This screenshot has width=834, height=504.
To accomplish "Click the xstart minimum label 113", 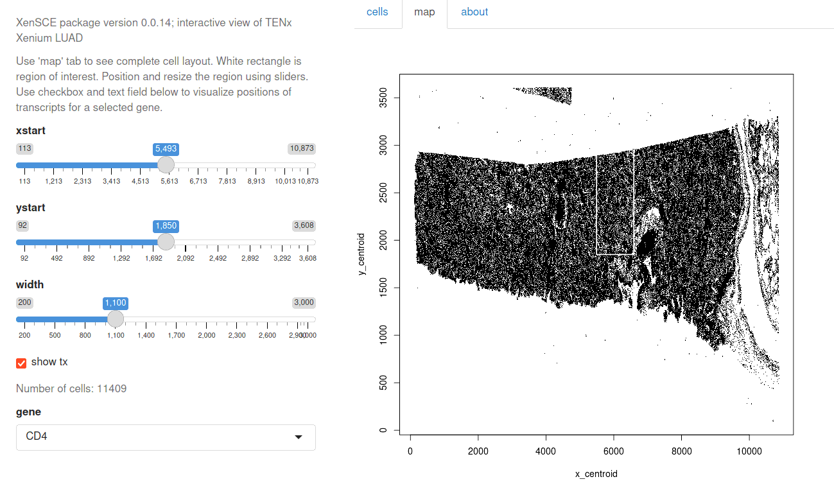I will point(25,148).
